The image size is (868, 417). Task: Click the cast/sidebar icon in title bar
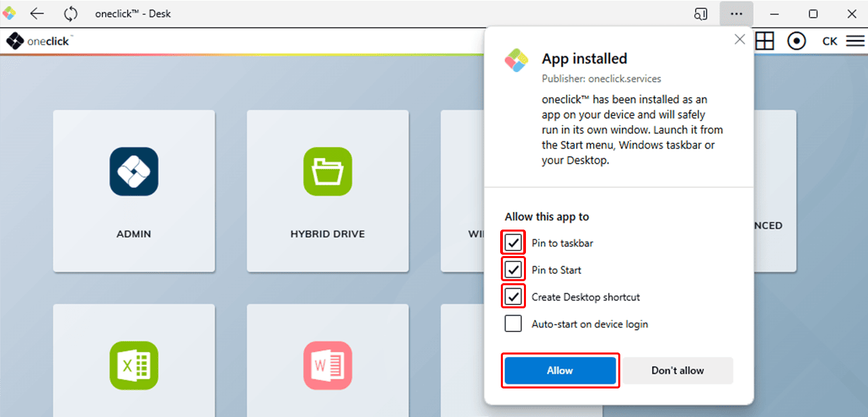(700, 14)
